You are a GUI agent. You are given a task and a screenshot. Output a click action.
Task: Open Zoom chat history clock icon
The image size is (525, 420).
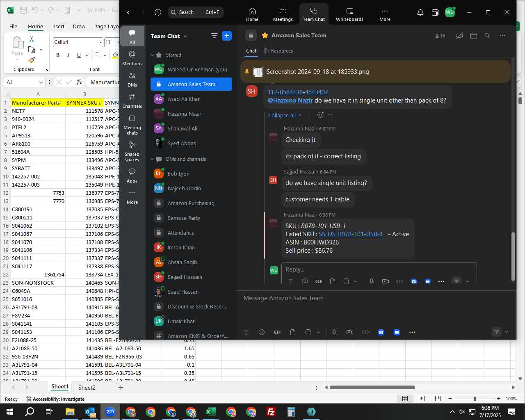(158, 12)
